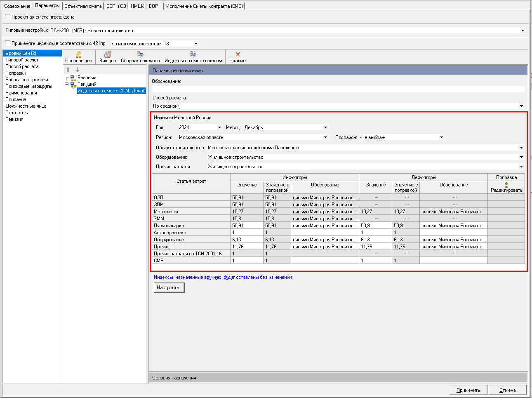
Task: Open the Год dropdown showing 2024
Action: [x=219, y=127]
